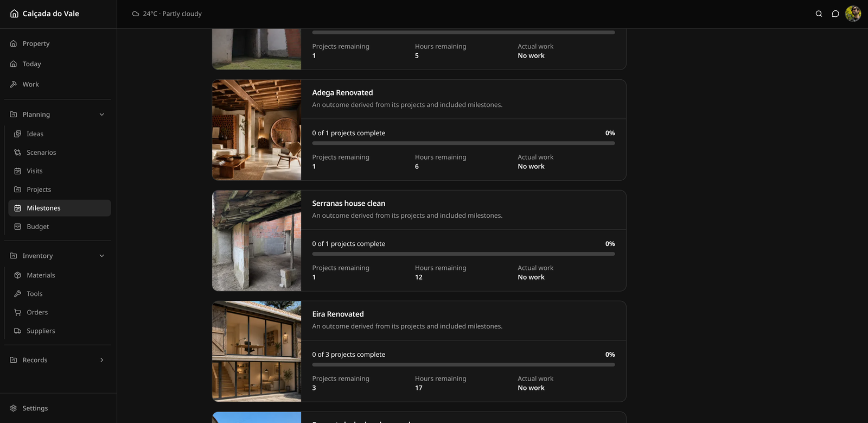The image size is (868, 423).
Task: Click Adega Renovated progress bar
Action: tap(463, 143)
